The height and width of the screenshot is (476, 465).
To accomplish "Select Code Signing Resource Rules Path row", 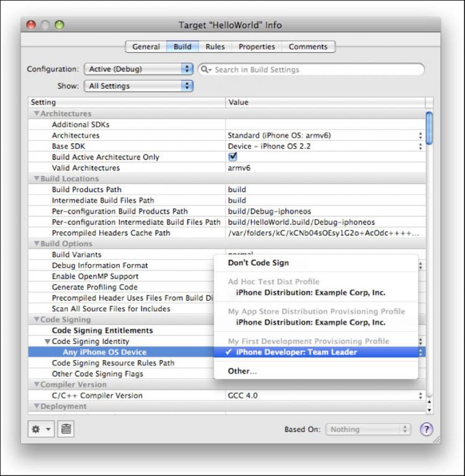I will (121, 363).
